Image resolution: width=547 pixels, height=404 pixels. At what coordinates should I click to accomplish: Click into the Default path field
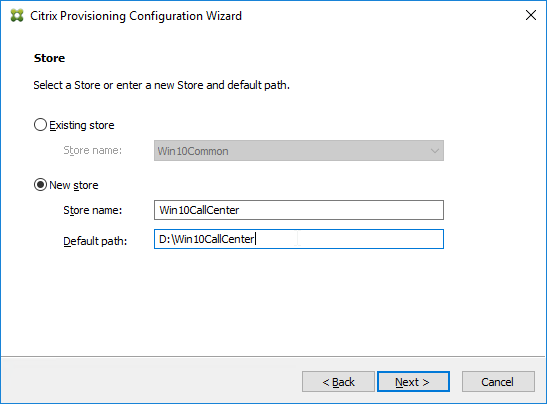(299, 239)
